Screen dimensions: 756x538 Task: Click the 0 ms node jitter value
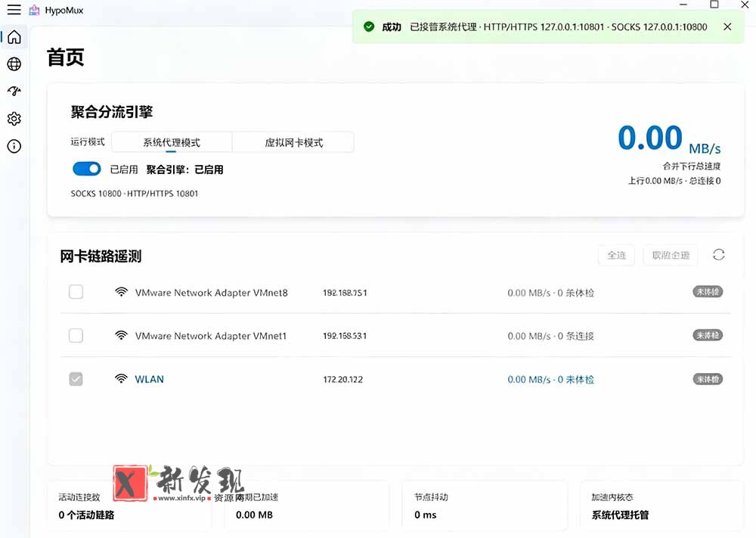pyautogui.click(x=425, y=515)
